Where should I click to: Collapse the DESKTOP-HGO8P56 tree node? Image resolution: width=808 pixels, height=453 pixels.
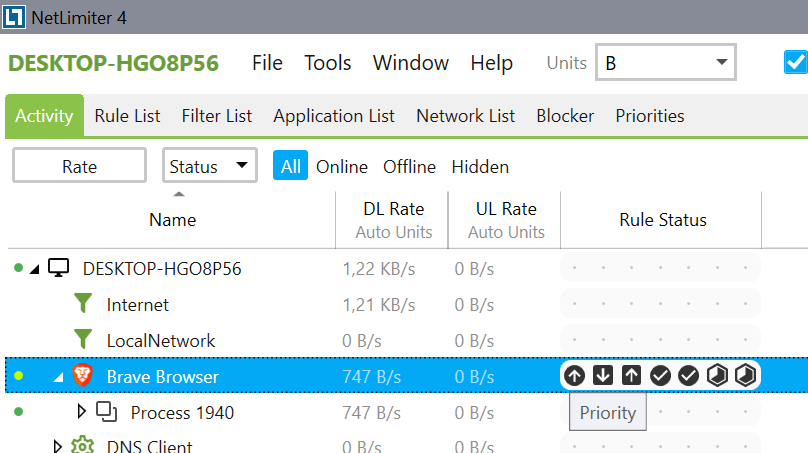[x=35, y=269]
